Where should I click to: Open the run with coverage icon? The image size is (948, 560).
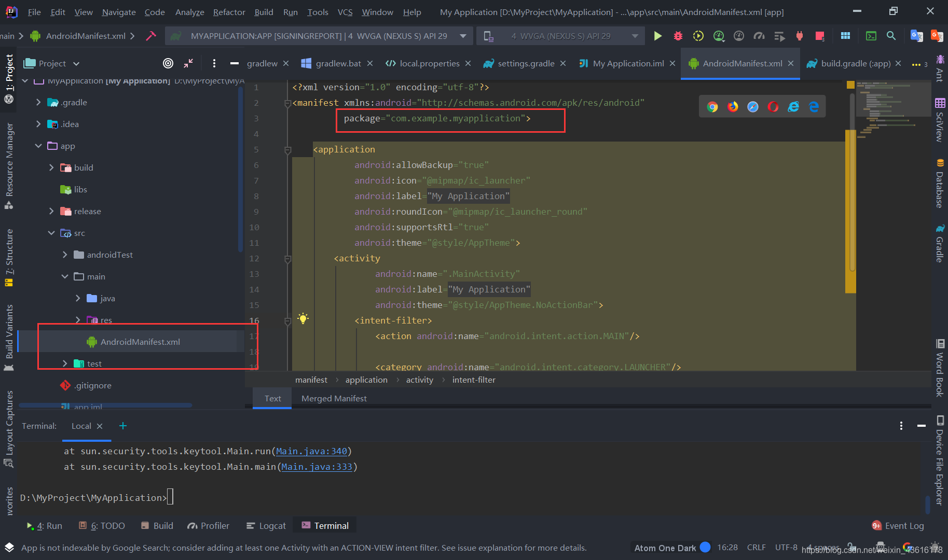pyautogui.click(x=698, y=36)
